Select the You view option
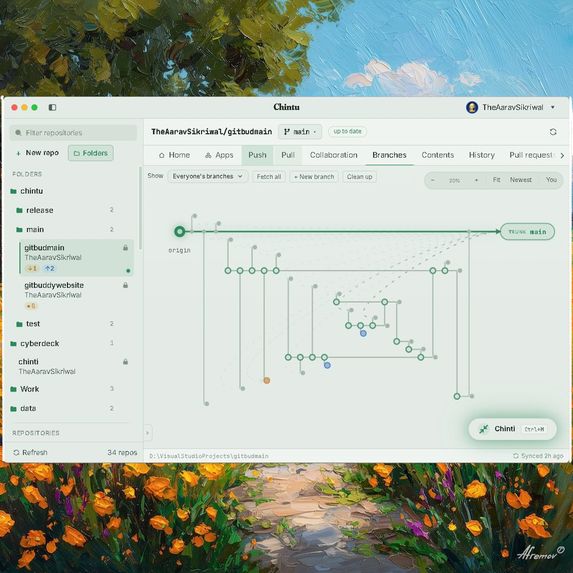Screen dimensions: 573x573 551,180
